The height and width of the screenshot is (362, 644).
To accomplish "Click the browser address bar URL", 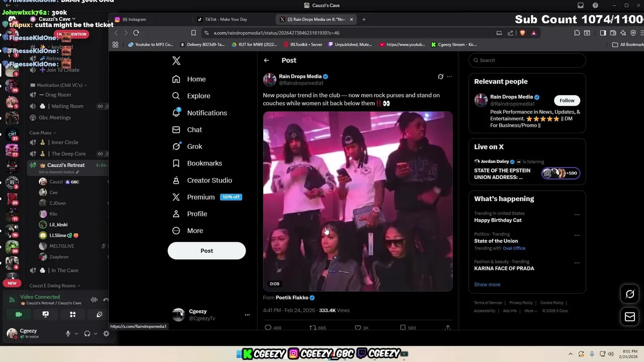I will click(277, 33).
